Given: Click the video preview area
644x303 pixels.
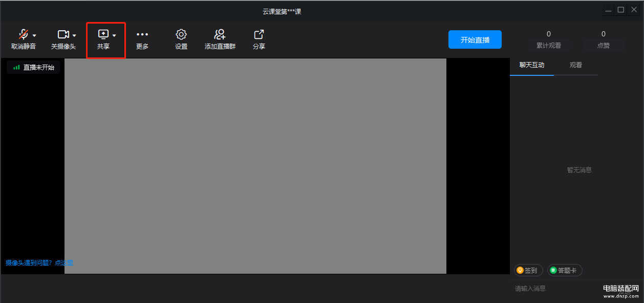Looking at the screenshot, I should coord(255,166).
